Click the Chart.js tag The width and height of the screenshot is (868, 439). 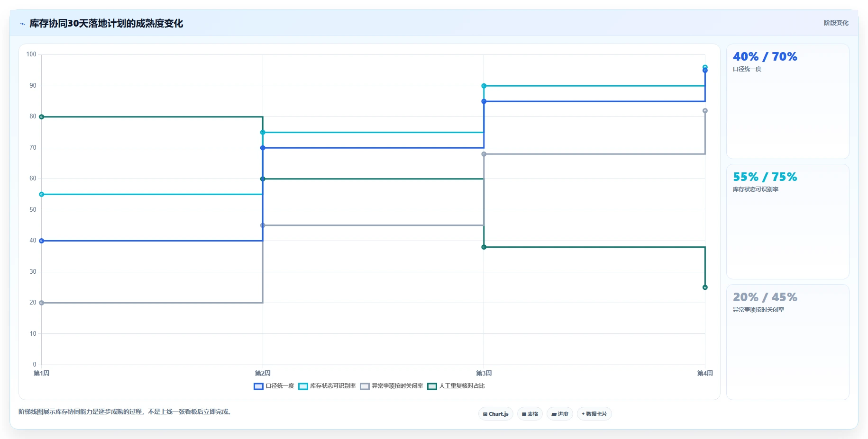tap(496, 414)
